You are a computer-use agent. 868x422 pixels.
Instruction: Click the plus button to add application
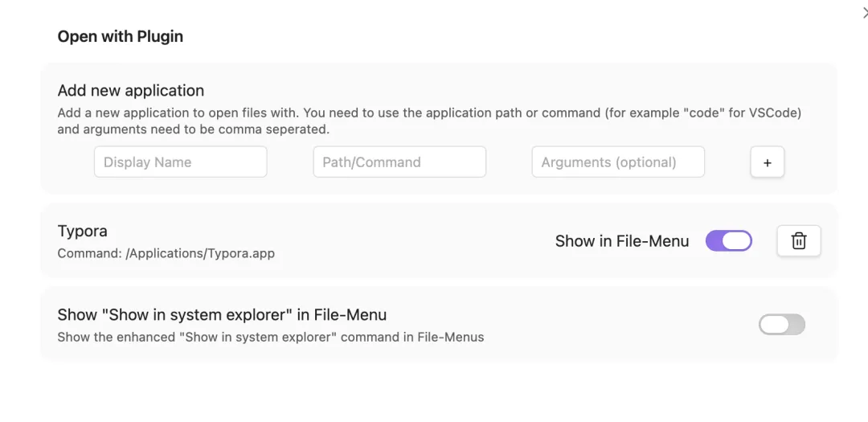(x=767, y=162)
